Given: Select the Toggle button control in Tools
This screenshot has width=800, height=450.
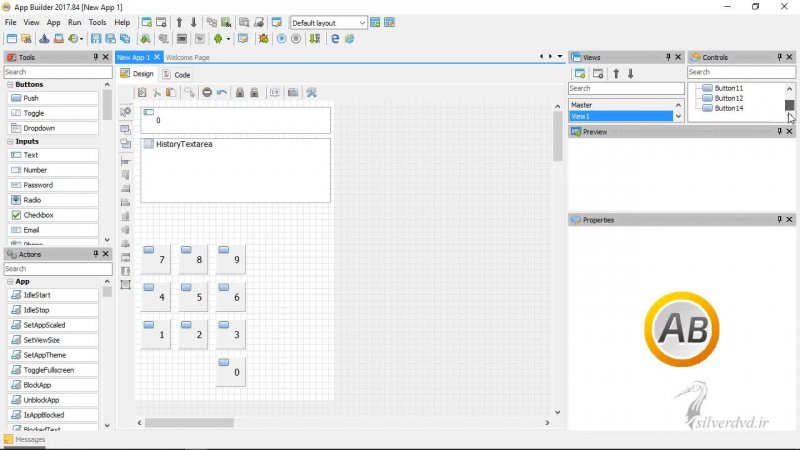Looking at the screenshot, I should (x=34, y=113).
